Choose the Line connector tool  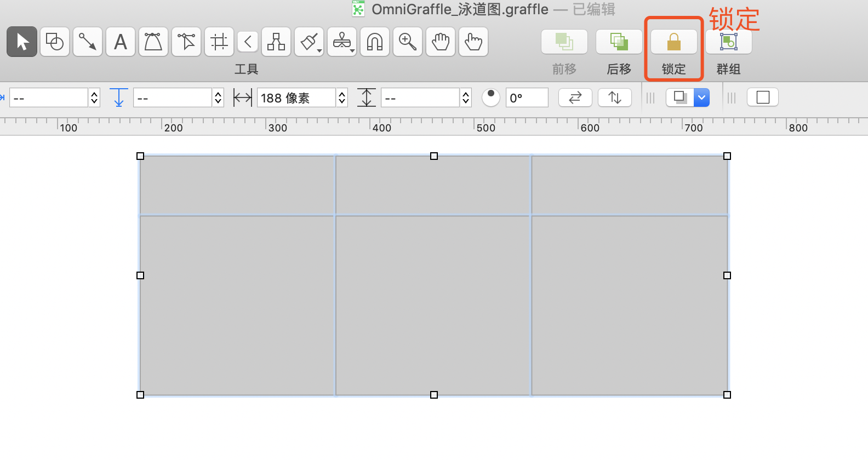(88, 42)
